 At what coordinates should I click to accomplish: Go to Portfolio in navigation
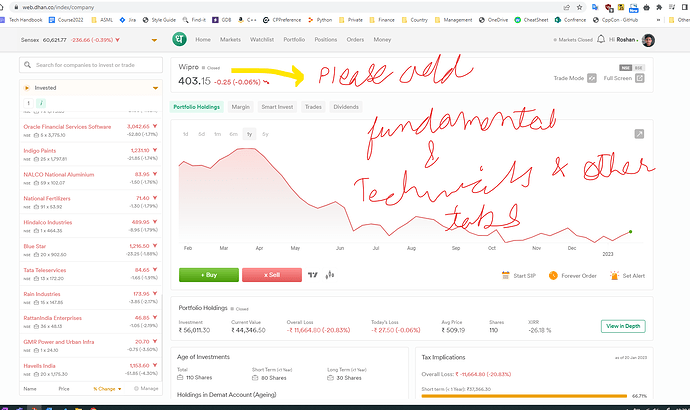(294, 40)
